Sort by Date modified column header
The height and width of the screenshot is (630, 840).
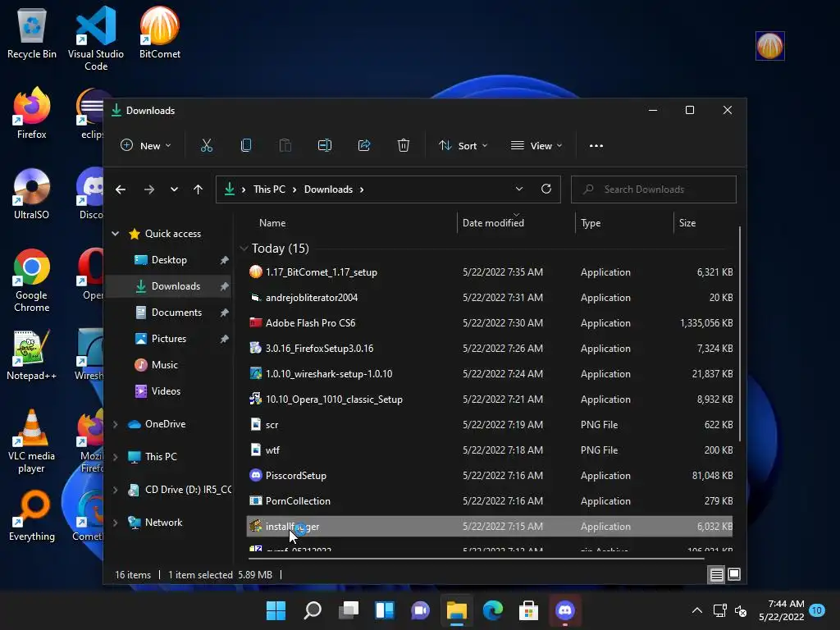493,223
